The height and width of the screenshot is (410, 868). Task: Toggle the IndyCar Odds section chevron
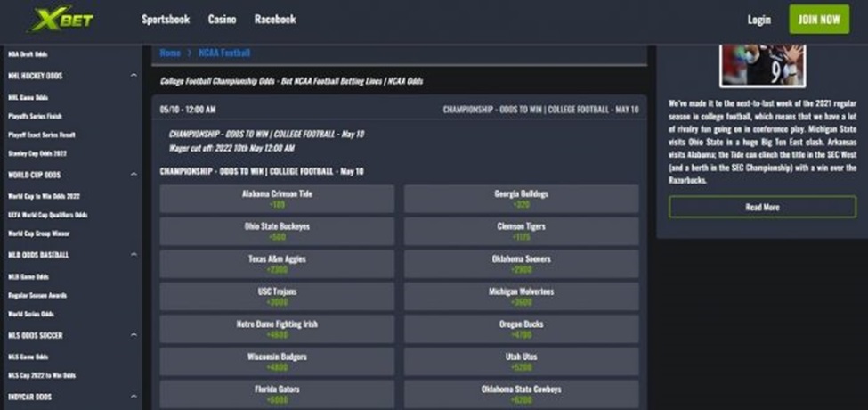click(134, 397)
